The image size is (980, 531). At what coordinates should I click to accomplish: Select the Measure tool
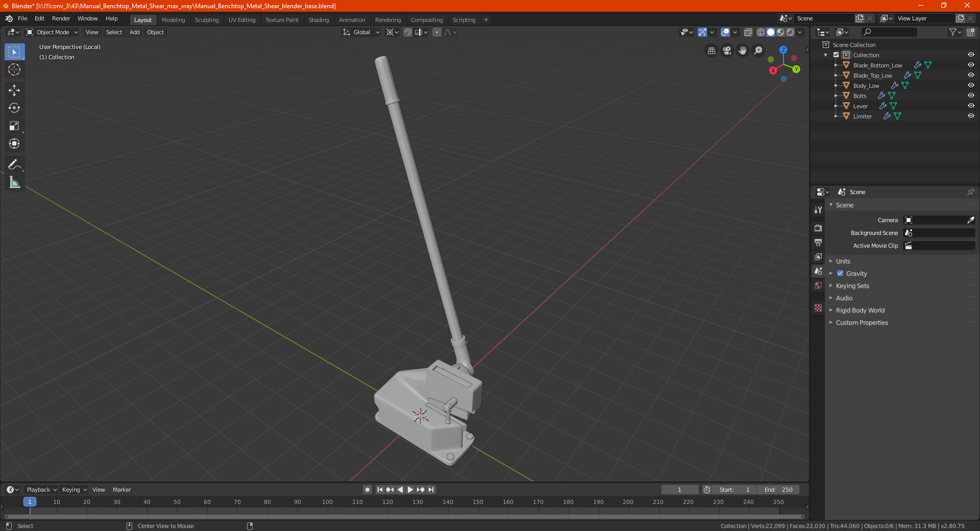pyautogui.click(x=14, y=182)
